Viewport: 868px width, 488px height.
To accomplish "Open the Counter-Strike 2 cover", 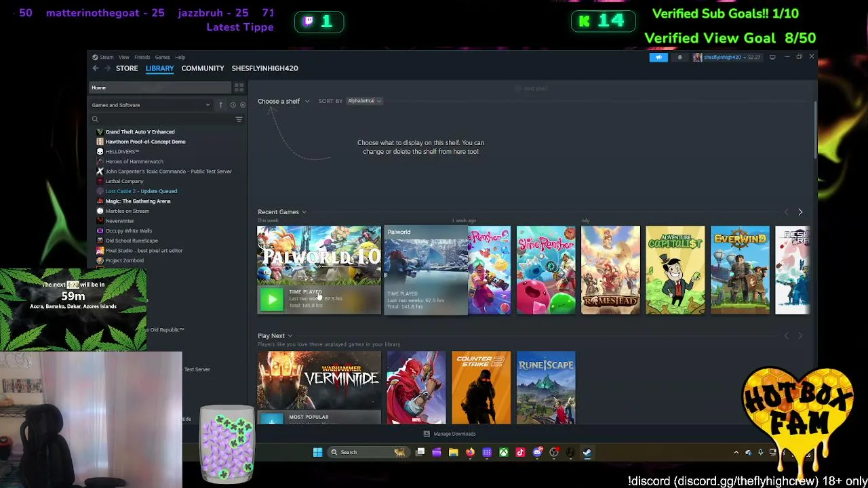I will [481, 388].
